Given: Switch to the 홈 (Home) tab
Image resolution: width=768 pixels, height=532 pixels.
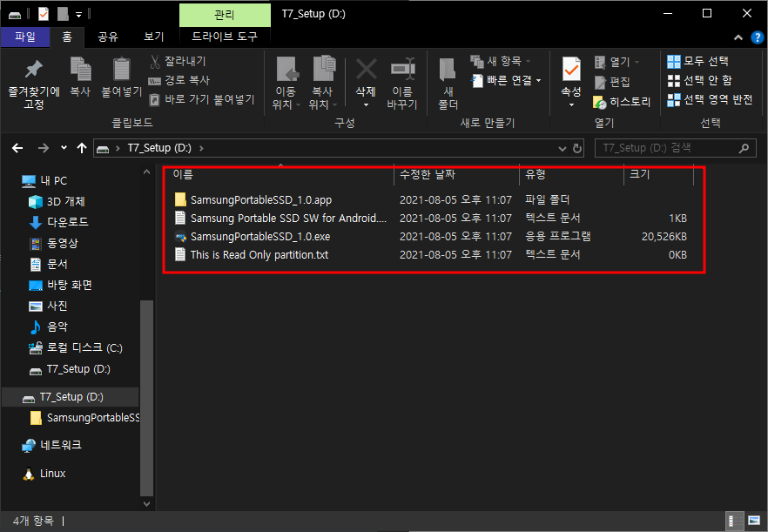Looking at the screenshot, I should pyautogui.click(x=67, y=37).
